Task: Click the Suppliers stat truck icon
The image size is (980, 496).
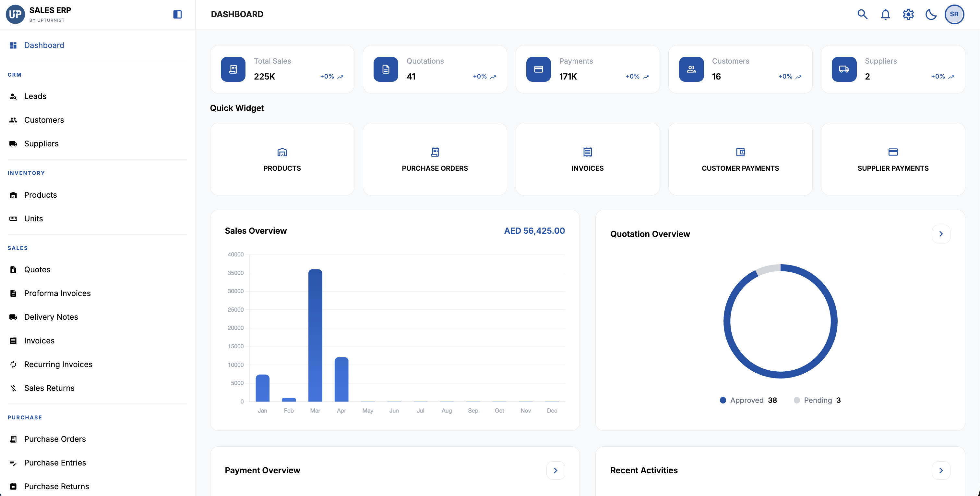Action: 844,69
